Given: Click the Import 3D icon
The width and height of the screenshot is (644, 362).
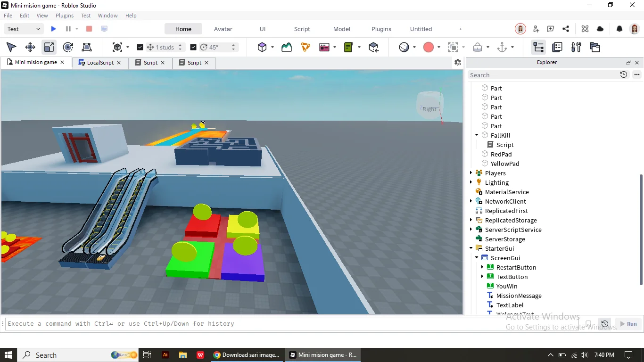Looking at the screenshot, I should click(374, 47).
